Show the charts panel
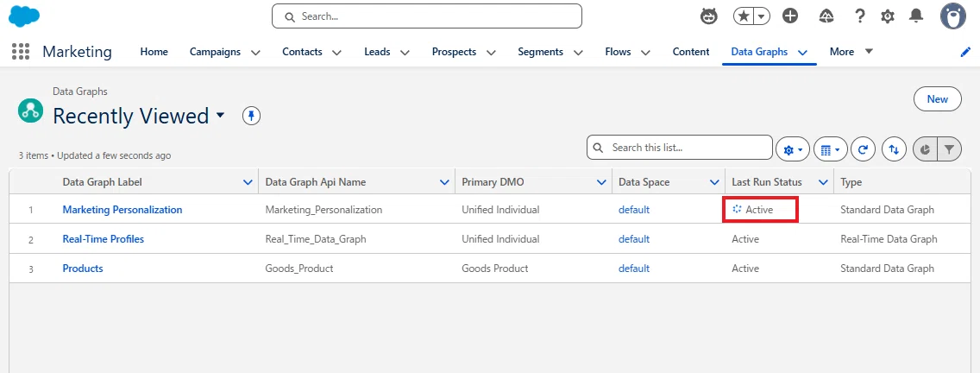Image resolution: width=980 pixels, height=373 pixels. [925, 149]
